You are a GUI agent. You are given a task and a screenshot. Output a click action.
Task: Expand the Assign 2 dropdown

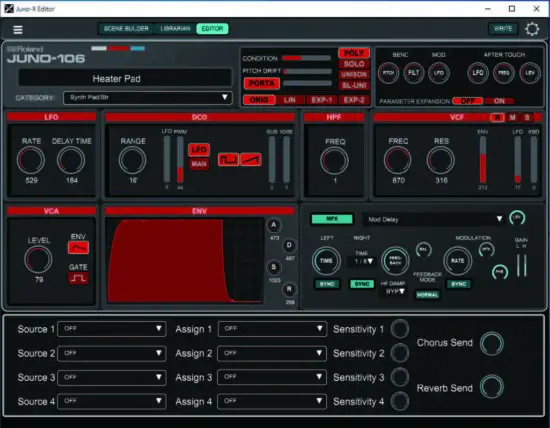pos(272,353)
